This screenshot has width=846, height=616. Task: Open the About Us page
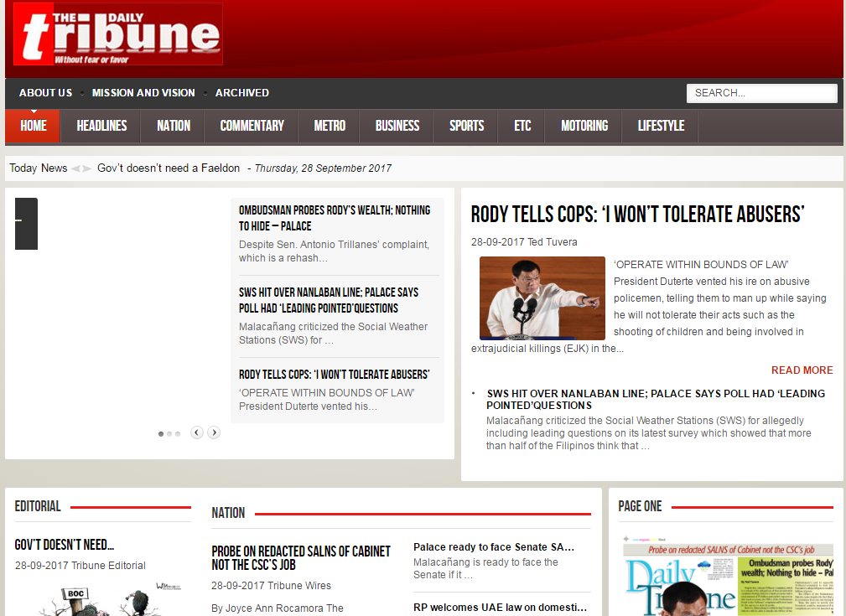(x=46, y=93)
